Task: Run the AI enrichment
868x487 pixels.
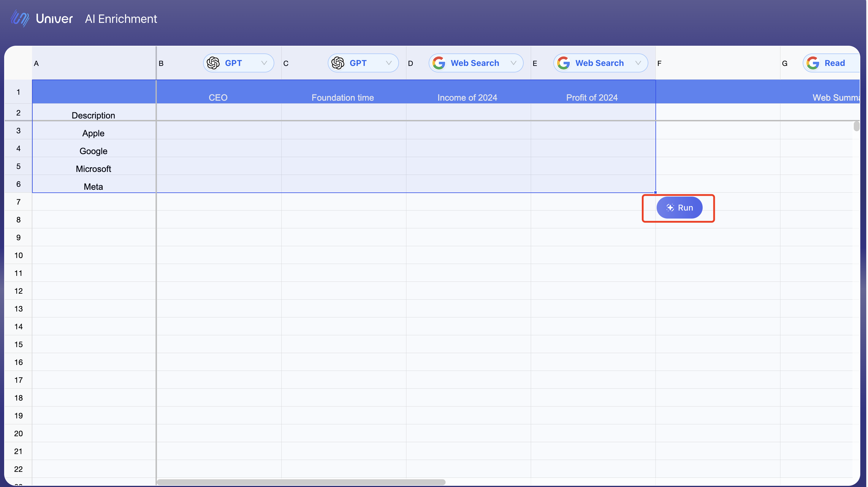Action: 679,208
